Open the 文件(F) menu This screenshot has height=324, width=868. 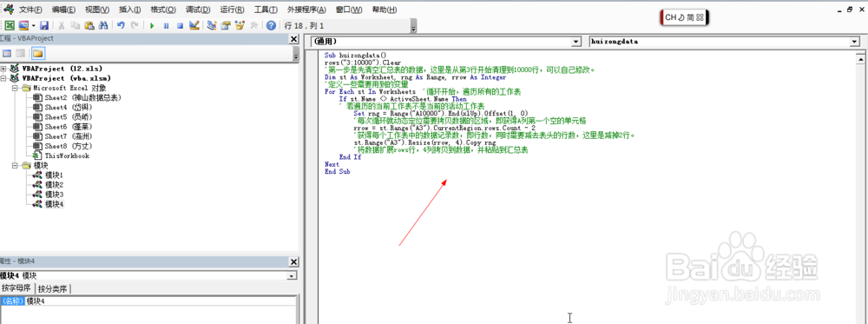coord(30,10)
